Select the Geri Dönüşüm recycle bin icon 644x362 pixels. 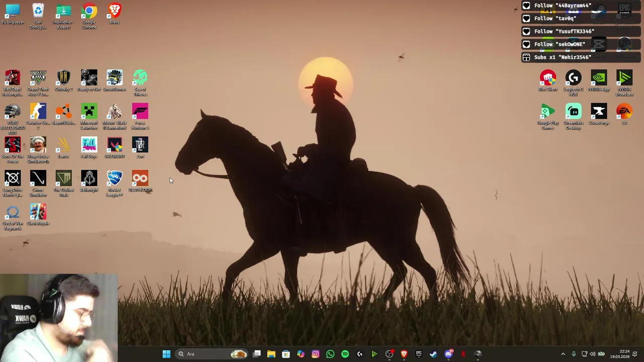point(38,17)
